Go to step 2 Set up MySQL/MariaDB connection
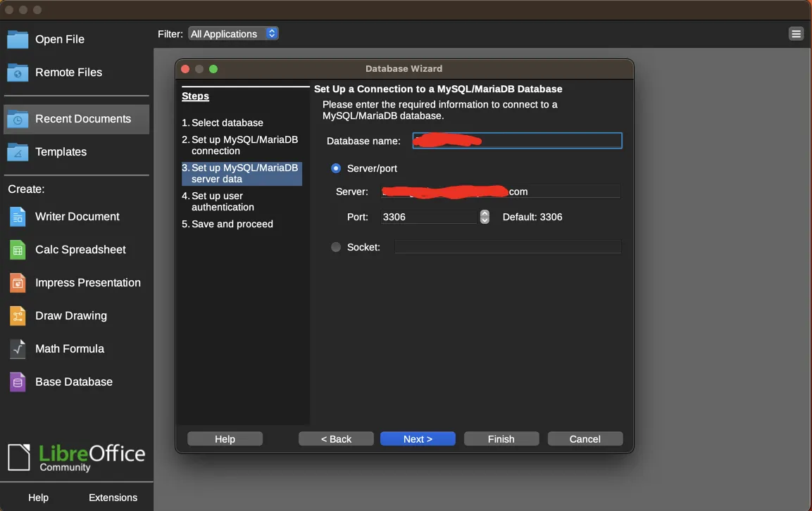Screen dimensions: 812x511 click(240, 146)
